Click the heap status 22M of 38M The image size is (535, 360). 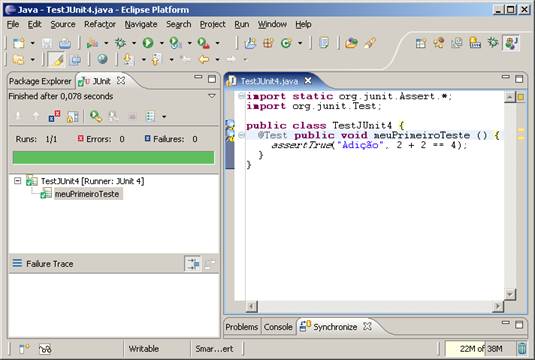pyautogui.click(x=480, y=349)
